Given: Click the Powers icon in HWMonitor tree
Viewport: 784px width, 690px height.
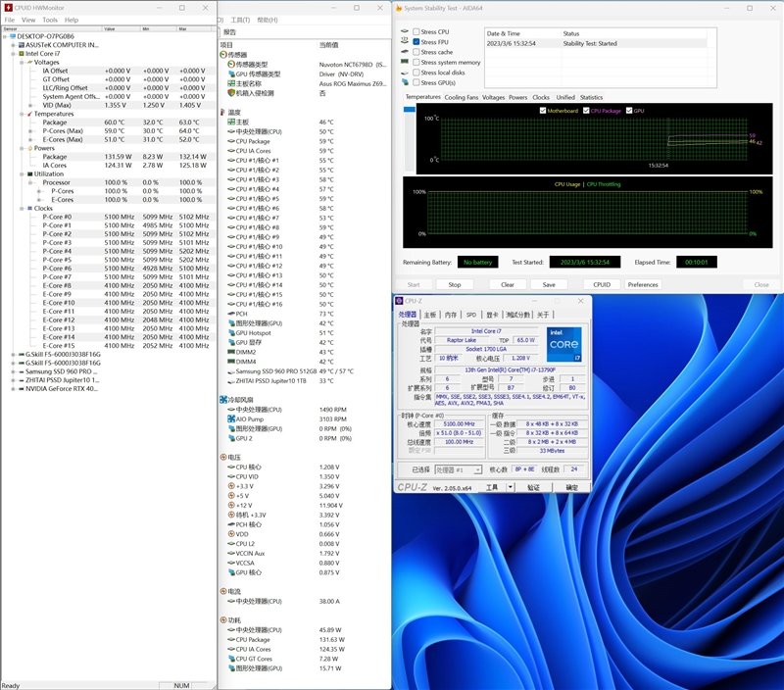Looking at the screenshot, I should coord(30,148).
